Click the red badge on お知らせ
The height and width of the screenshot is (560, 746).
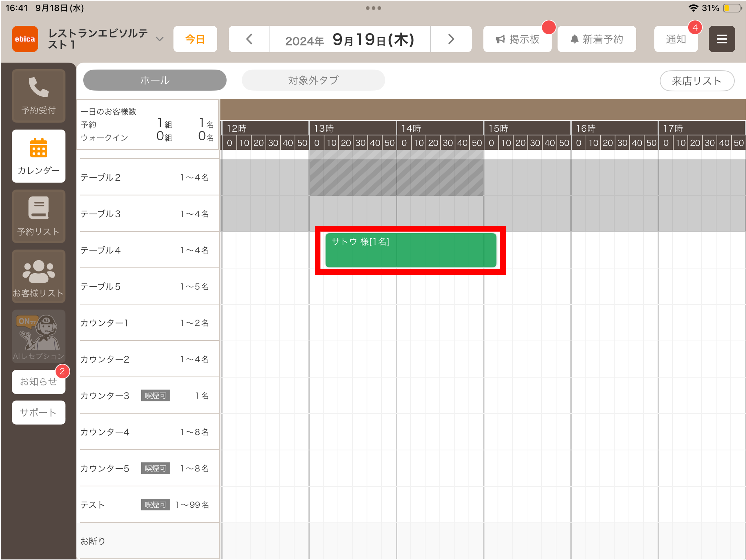[62, 371]
